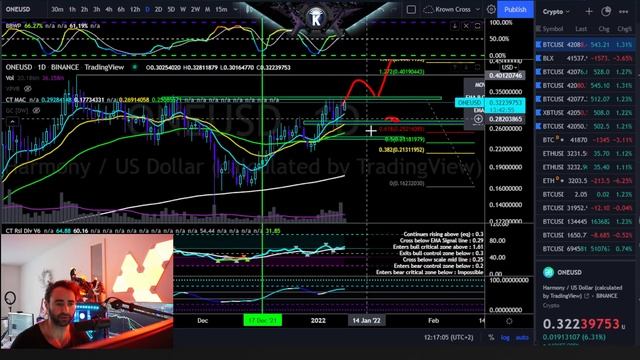The height and width of the screenshot is (360, 640).
Task: Open time axis settings gear icon
Action: [x=509, y=321]
